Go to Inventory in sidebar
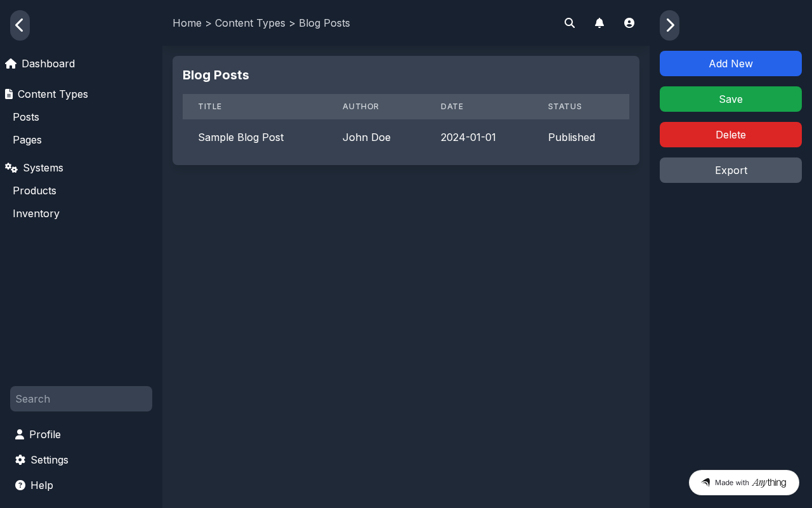The width and height of the screenshot is (812, 508). pyautogui.click(x=36, y=213)
